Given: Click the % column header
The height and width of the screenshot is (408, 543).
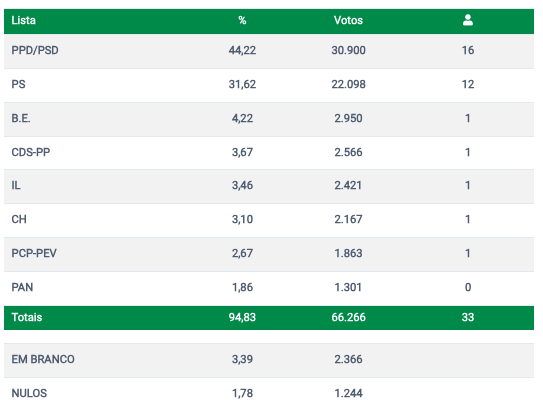Looking at the screenshot, I should click(x=242, y=20).
